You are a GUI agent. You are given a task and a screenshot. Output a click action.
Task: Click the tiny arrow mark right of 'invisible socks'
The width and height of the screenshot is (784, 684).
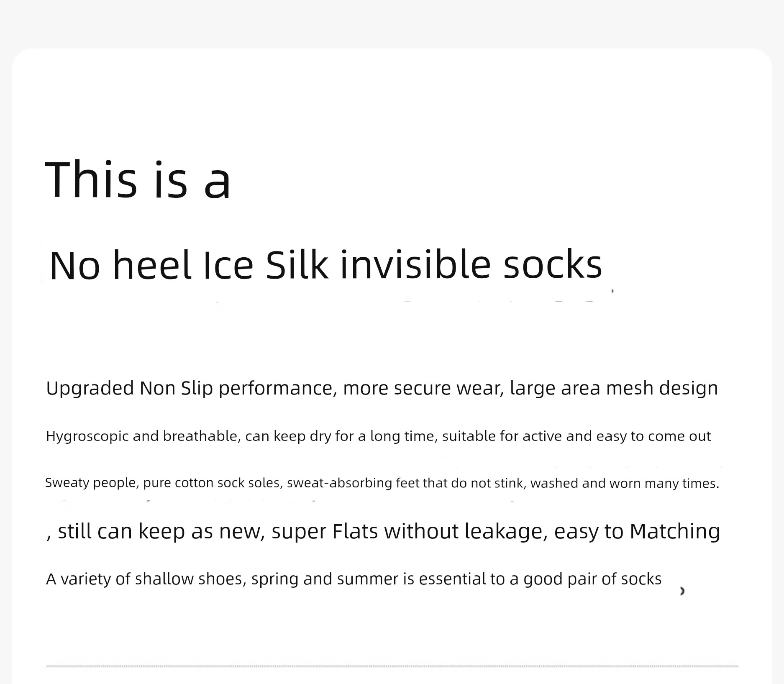tap(612, 291)
